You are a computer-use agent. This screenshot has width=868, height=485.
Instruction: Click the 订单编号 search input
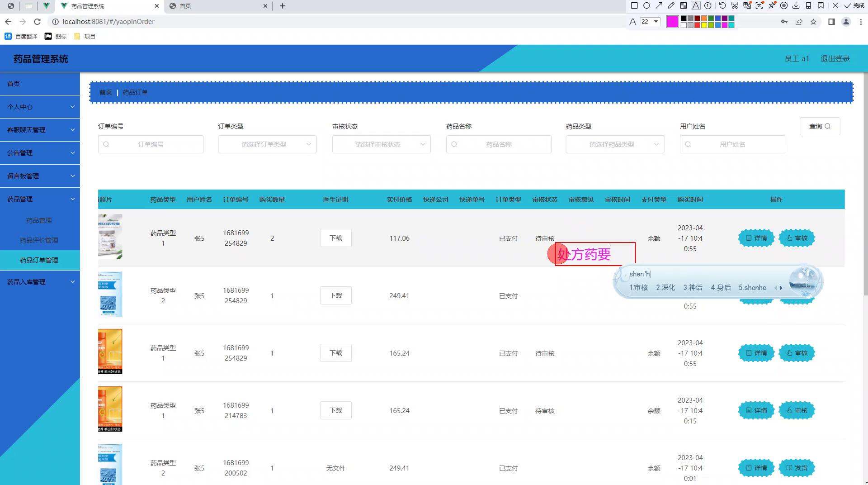coord(151,144)
